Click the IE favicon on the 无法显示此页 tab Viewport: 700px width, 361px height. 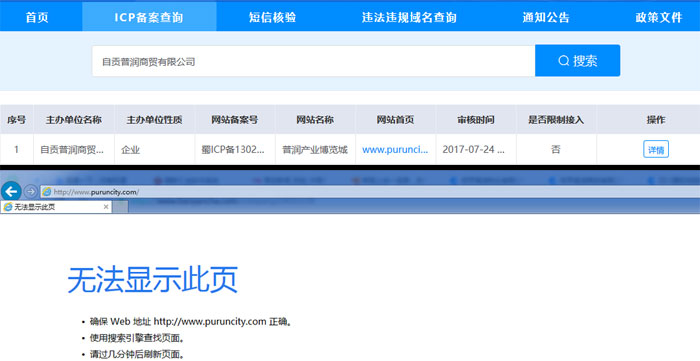(8, 207)
